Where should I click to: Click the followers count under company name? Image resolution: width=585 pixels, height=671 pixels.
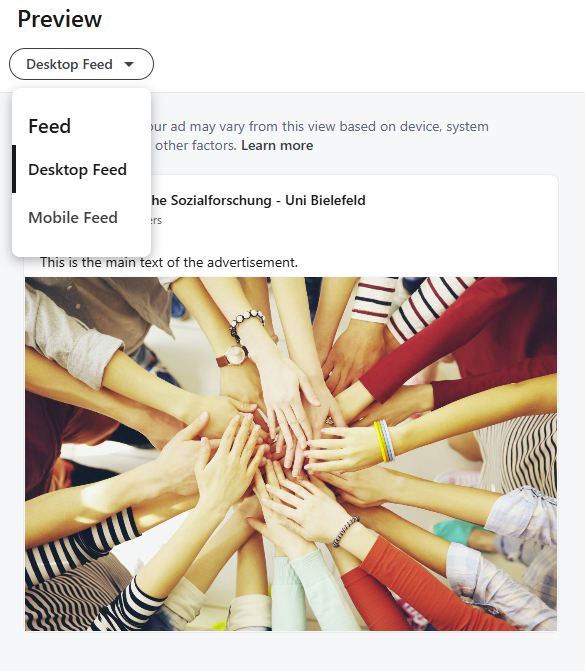[156, 220]
